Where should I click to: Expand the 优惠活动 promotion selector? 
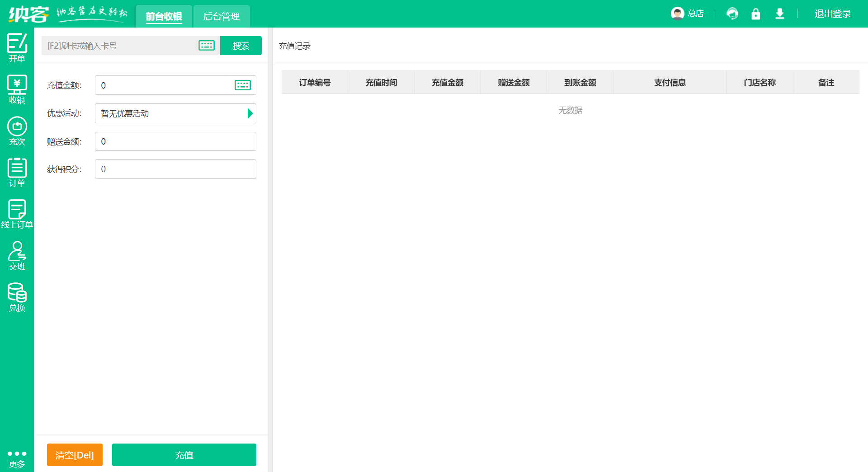tap(249, 113)
